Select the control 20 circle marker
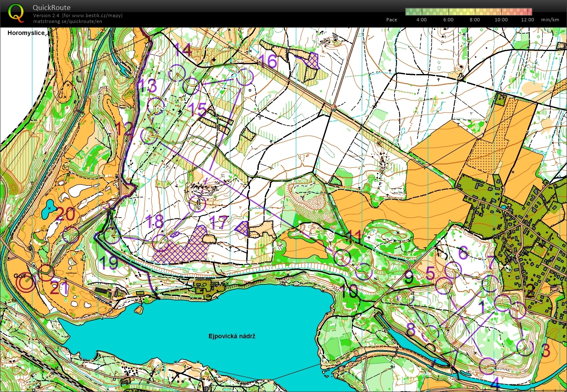The height and width of the screenshot is (392, 567). (71, 235)
